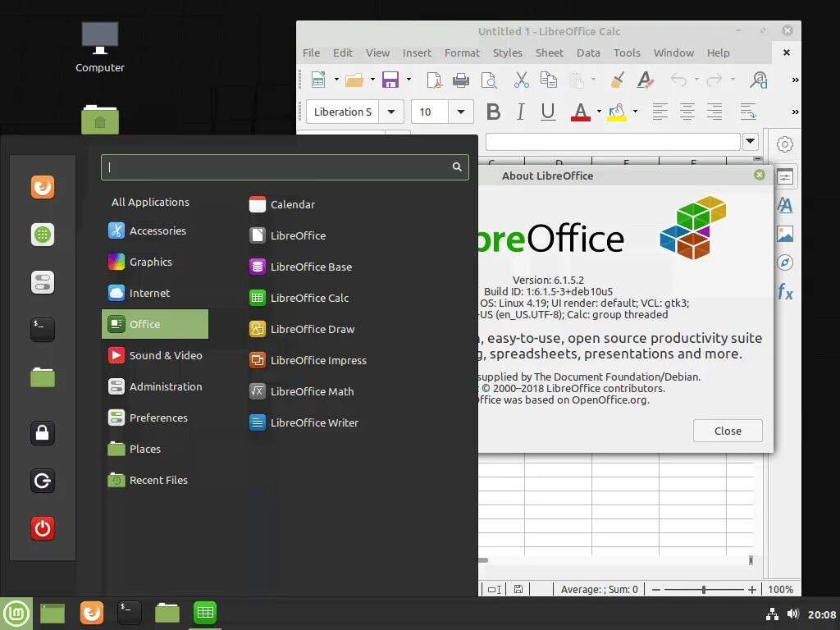Click the font name text field
The height and width of the screenshot is (630, 840).
coord(343,112)
